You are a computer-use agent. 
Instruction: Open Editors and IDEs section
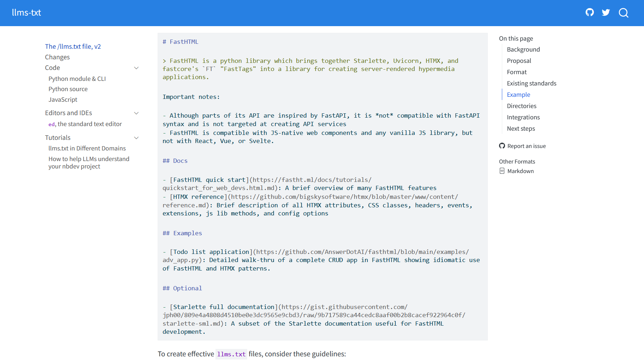[x=68, y=113]
